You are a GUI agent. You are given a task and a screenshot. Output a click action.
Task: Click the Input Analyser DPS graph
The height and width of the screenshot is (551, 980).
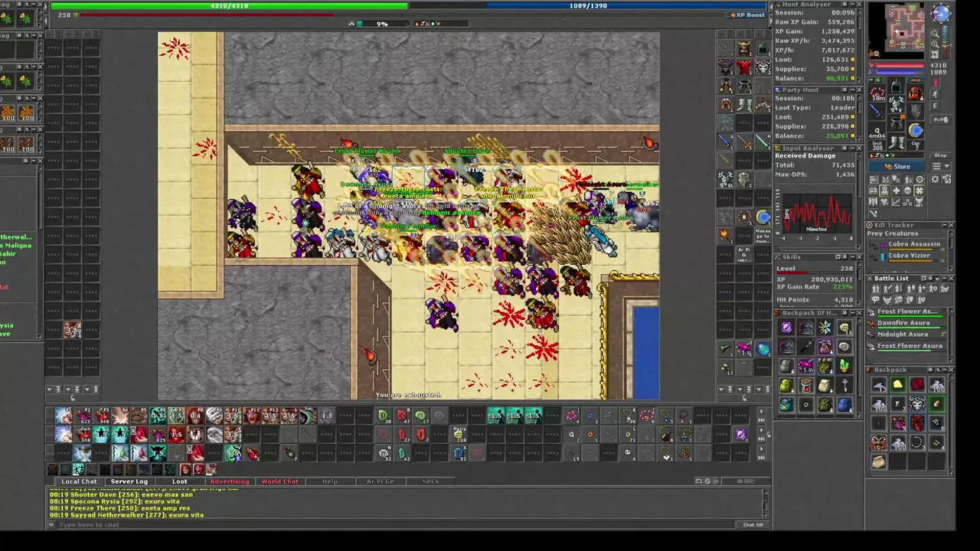(x=818, y=214)
